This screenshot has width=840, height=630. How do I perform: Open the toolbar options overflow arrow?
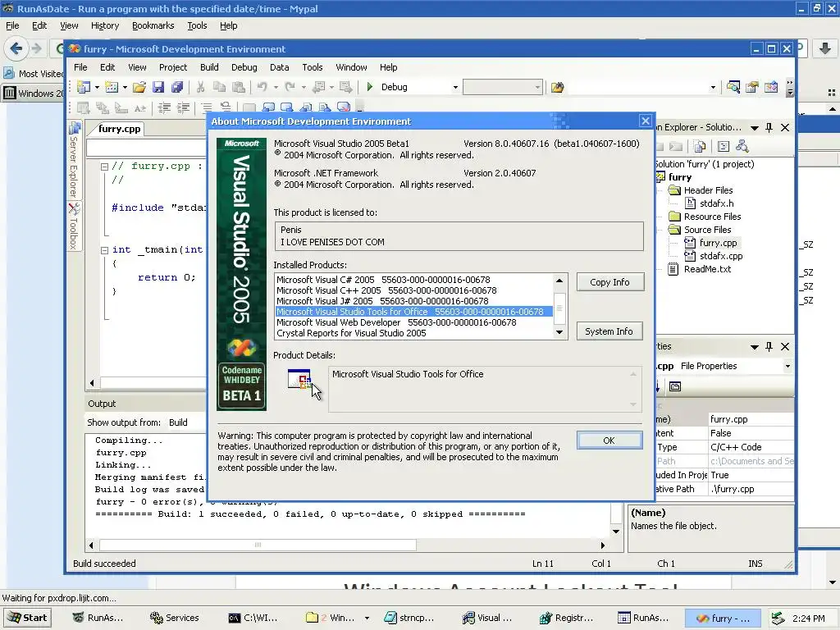coord(790,87)
